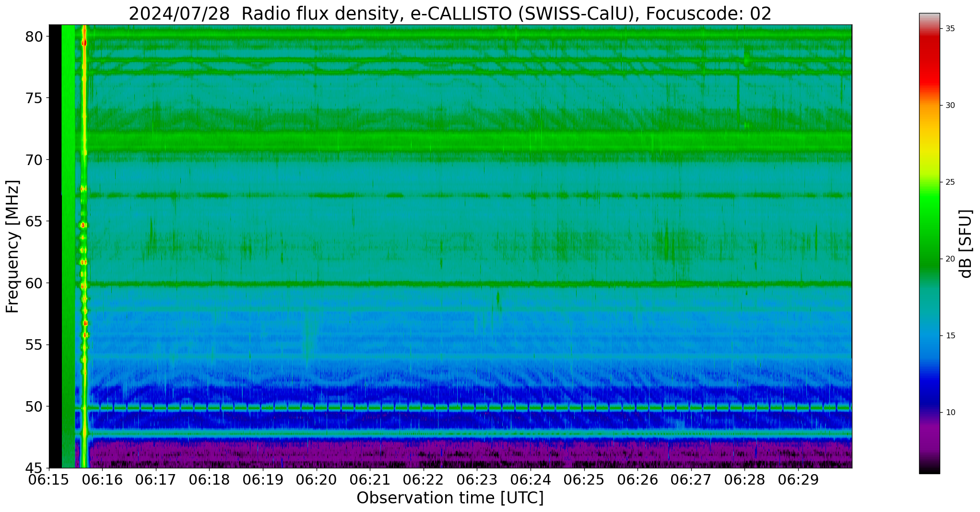The image size is (980, 512).
Task: Click the 55 MHz frequency tick label
Action: point(34,345)
